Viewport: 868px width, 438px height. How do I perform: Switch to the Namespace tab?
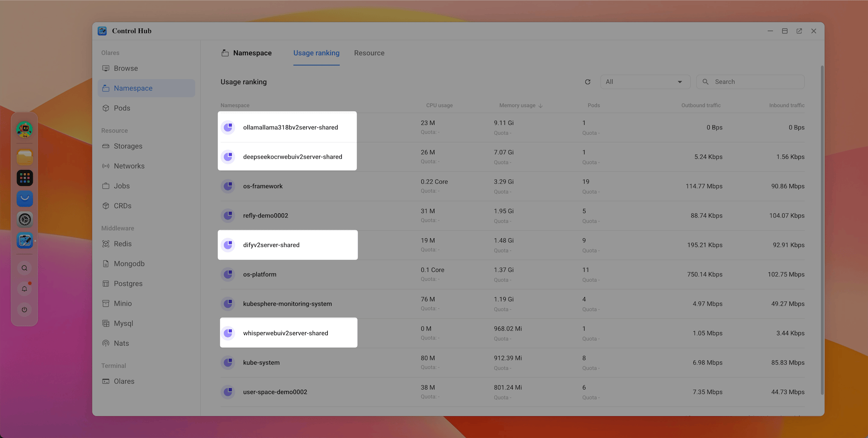point(252,53)
